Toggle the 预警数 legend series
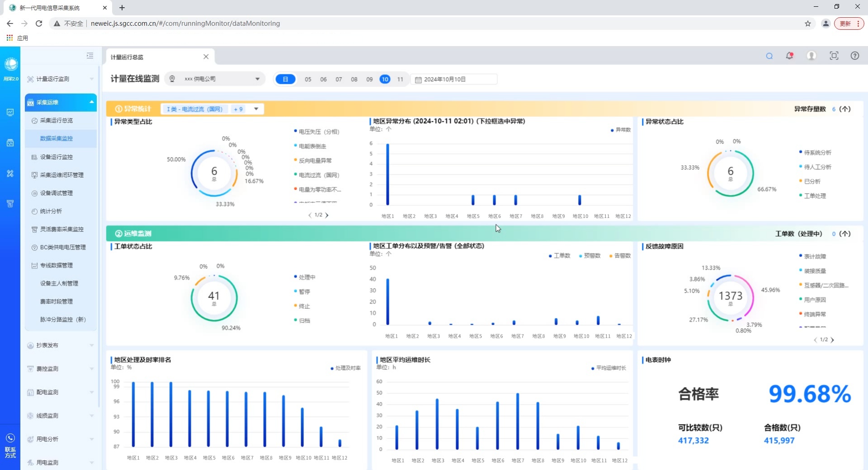 point(591,256)
